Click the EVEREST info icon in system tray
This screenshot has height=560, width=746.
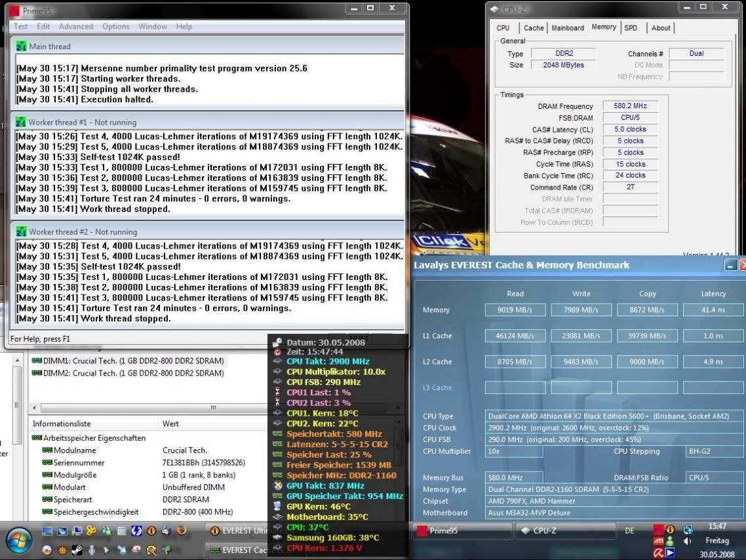[670, 530]
